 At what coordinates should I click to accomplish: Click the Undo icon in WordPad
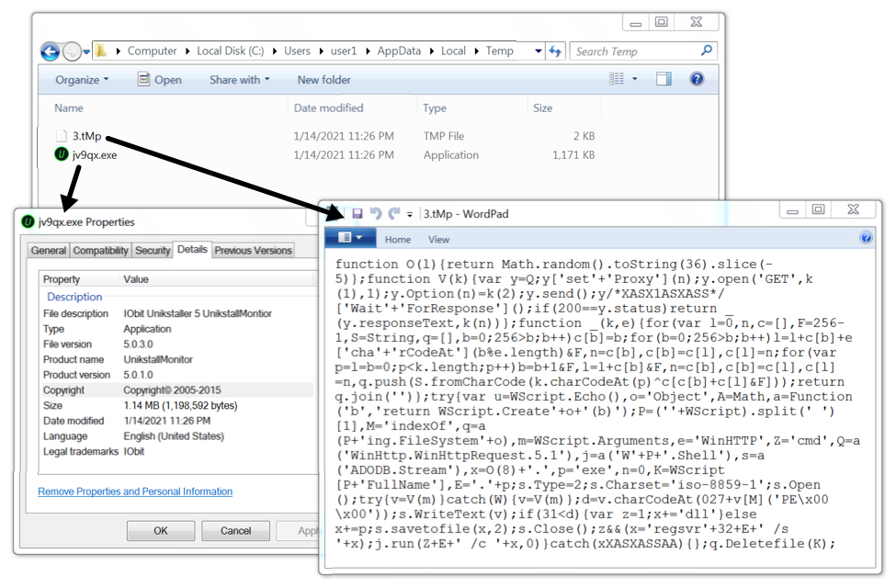376,214
